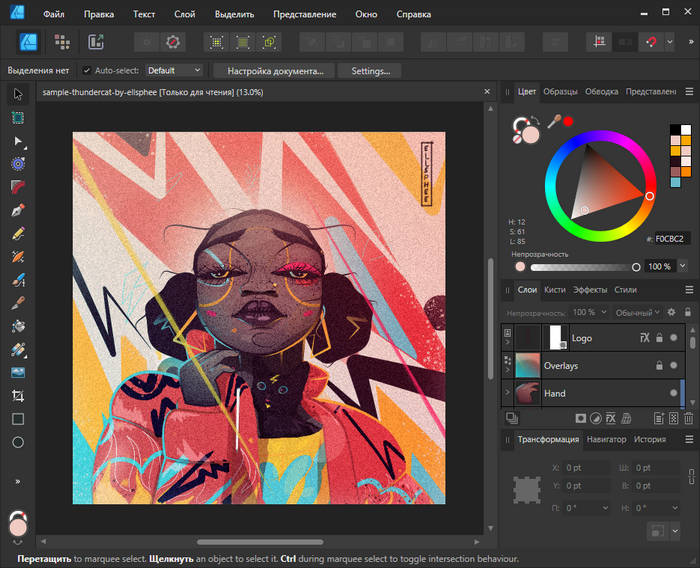Image resolution: width=700 pixels, height=568 pixels.
Task: Pick the Rectangle shape tool
Action: click(18, 419)
